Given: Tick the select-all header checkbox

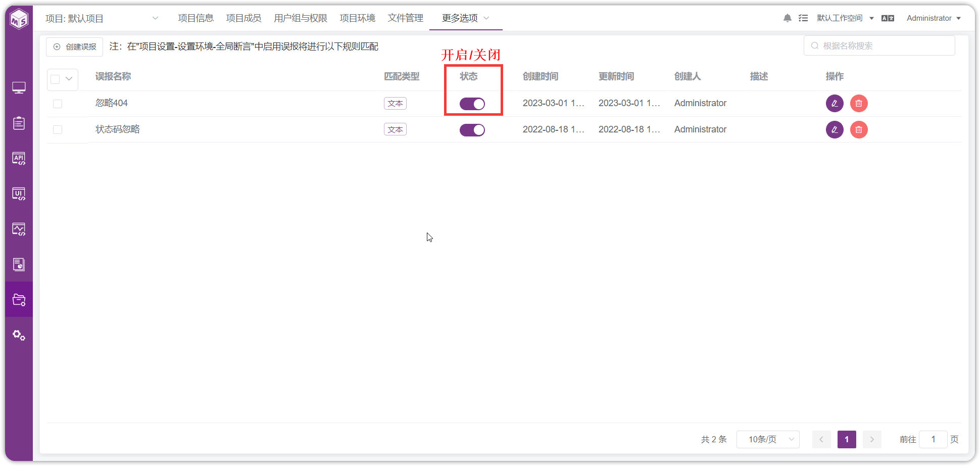Looking at the screenshot, I should (x=56, y=79).
